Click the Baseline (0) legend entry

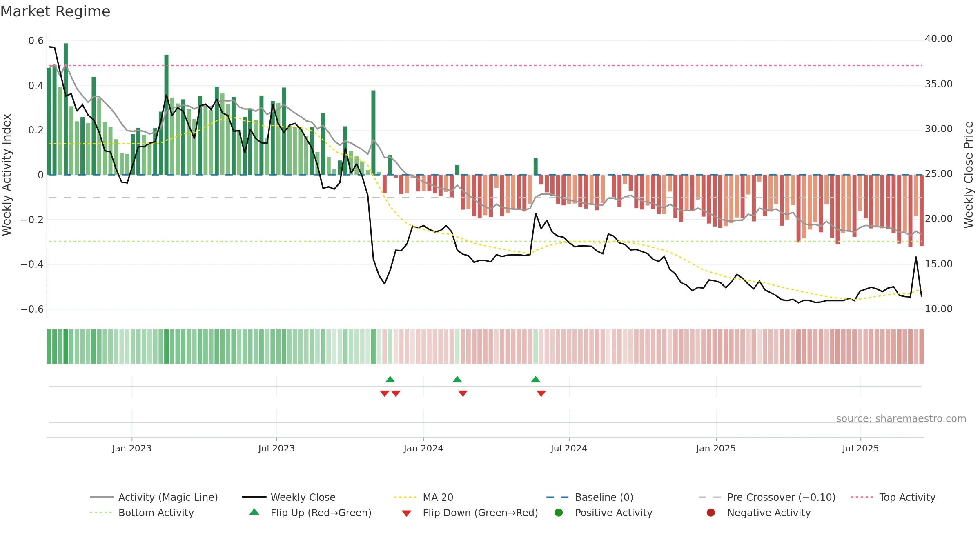tap(590, 497)
